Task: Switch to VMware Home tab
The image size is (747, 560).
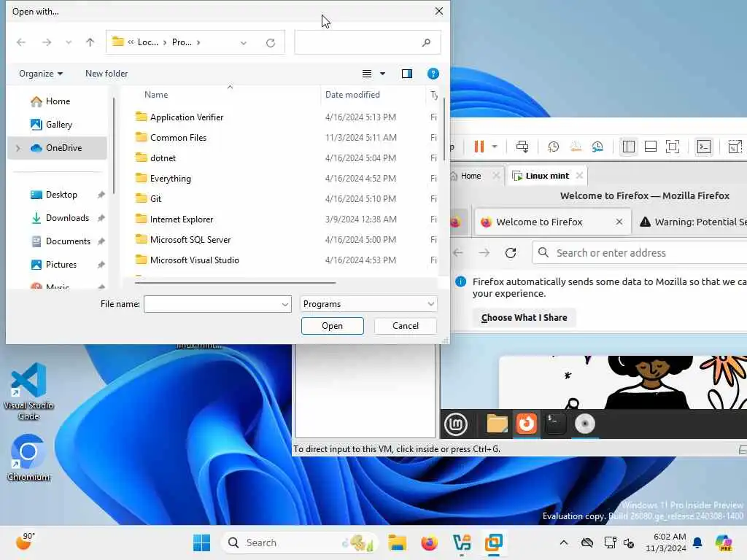Action: click(x=471, y=176)
